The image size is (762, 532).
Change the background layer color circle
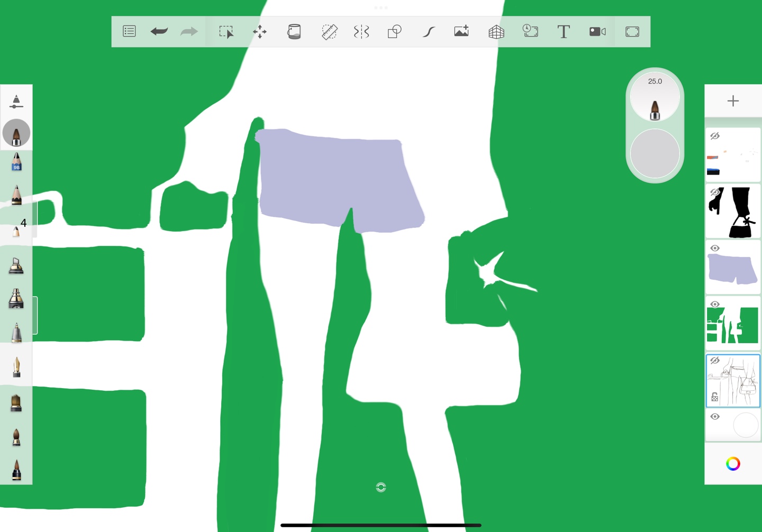tap(746, 425)
